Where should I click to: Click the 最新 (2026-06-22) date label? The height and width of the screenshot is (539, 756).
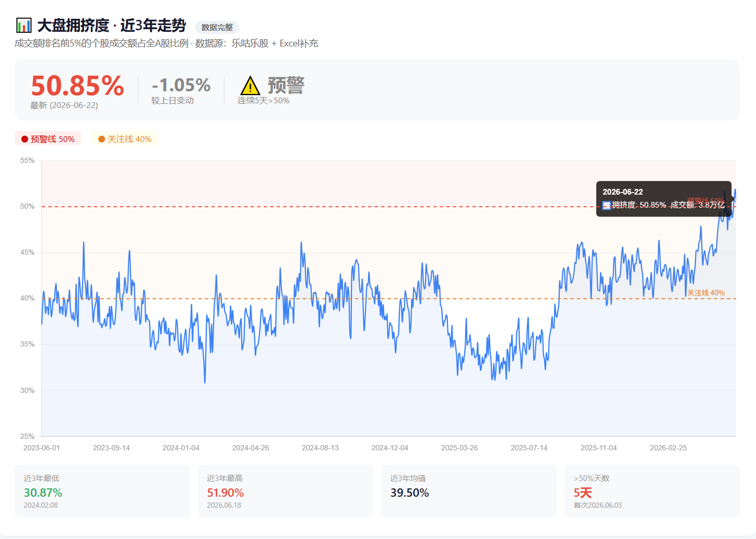(64, 105)
